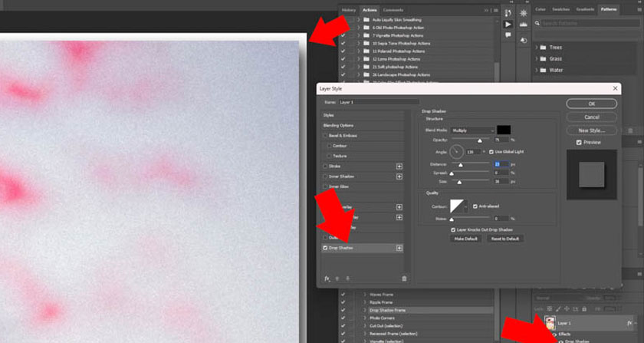This screenshot has width=644, height=343.
Task: Open the Blend Mode Multiply dropdown
Action: click(473, 130)
